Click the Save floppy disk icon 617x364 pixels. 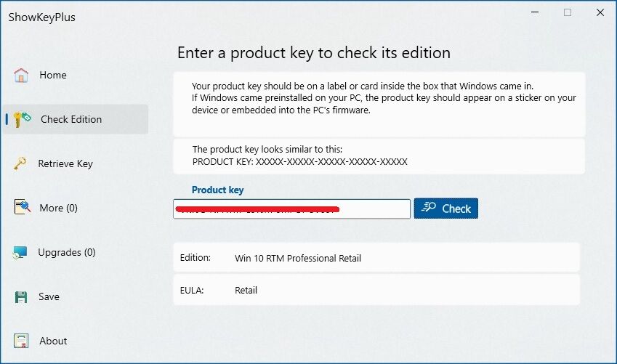[x=21, y=296]
